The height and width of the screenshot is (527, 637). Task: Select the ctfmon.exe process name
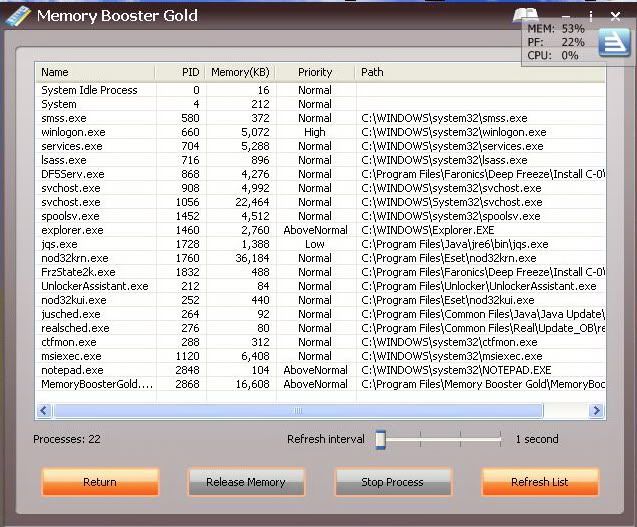[69, 343]
